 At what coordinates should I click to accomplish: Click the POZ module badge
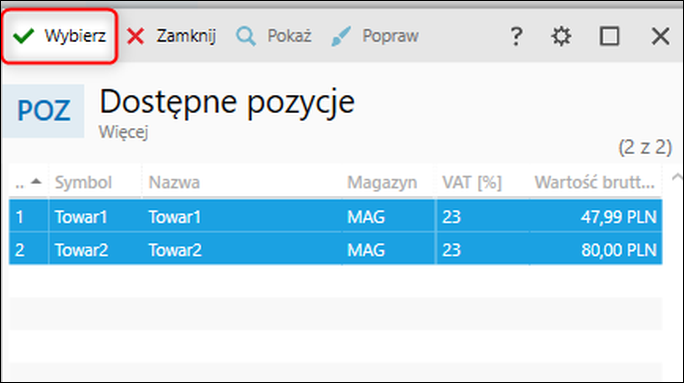pos(43,111)
